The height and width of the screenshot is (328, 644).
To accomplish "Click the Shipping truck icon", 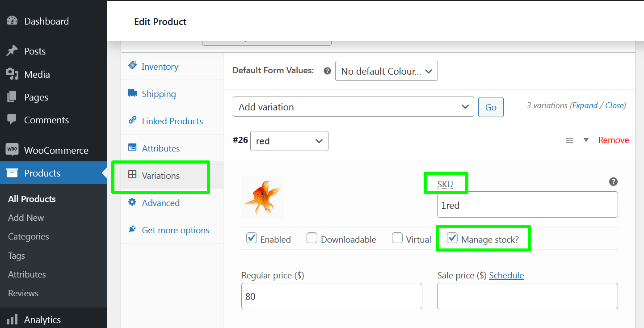I will (132, 93).
